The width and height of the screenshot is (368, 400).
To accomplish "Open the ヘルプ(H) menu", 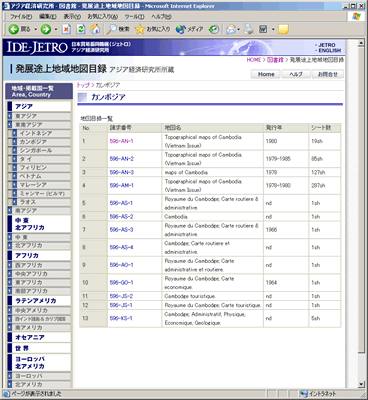I will pyautogui.click(x=162, y=16).
